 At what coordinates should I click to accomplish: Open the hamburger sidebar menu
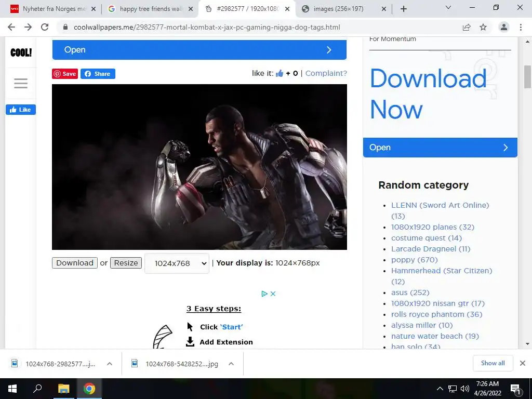click(x=21, y=83)
